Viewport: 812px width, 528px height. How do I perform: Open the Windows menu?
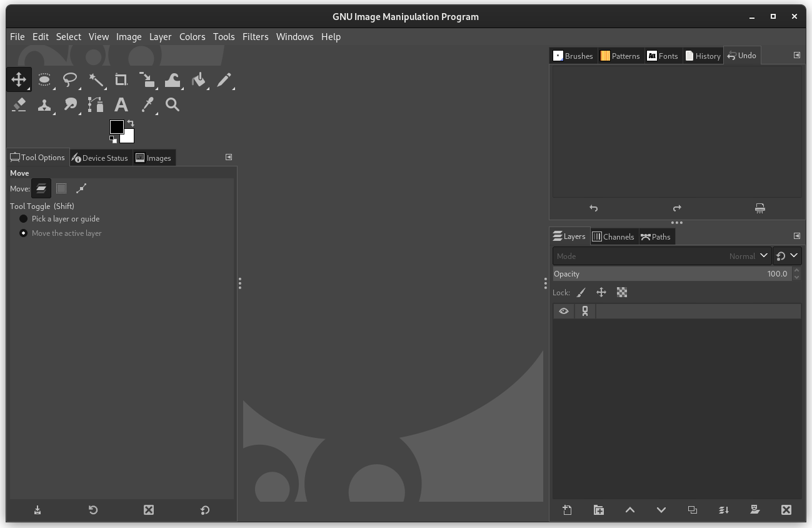click(295, 36)
